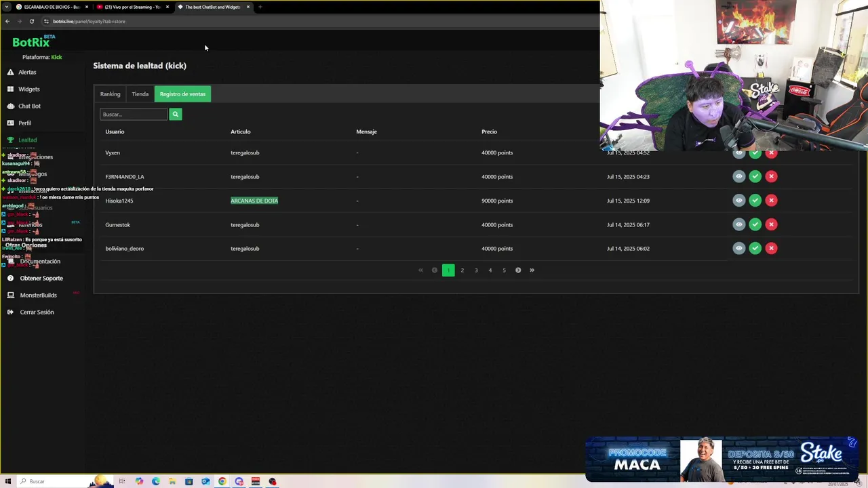View details of the F3RN4AND0_LA sale

pyautogui.click(x=739, y=176)
